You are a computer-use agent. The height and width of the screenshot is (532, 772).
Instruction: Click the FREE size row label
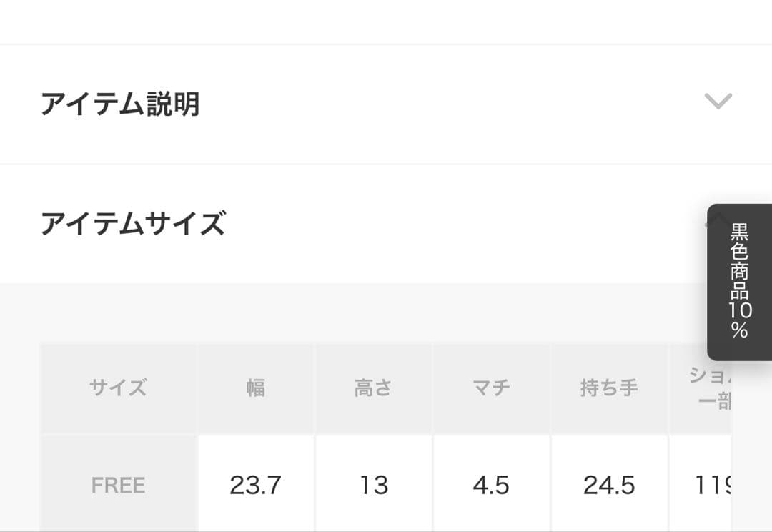click(118, 486)
